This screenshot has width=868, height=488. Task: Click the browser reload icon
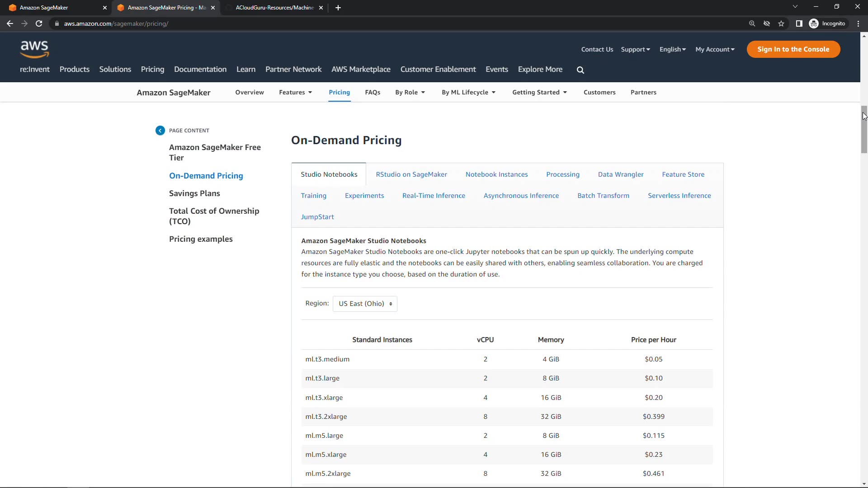[39, 23]
